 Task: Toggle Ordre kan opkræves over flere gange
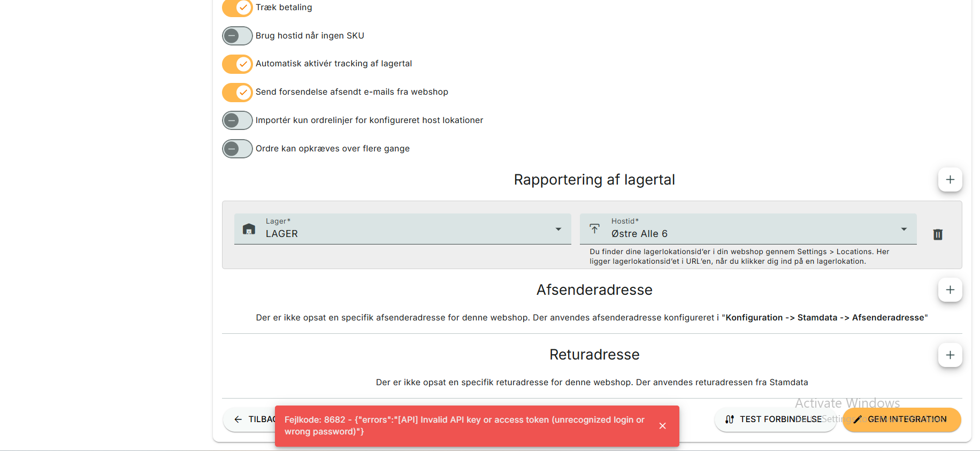coord(238,149)
